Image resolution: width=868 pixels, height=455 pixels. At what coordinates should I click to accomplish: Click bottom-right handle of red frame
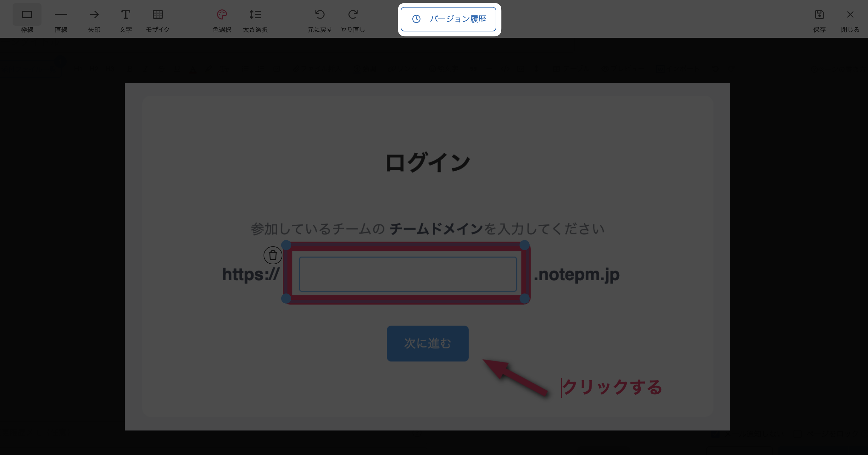click(x=524, y=298)
